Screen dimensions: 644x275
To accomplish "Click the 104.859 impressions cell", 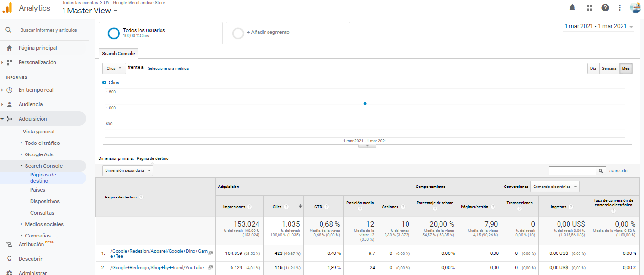I will tap(234, 253).
